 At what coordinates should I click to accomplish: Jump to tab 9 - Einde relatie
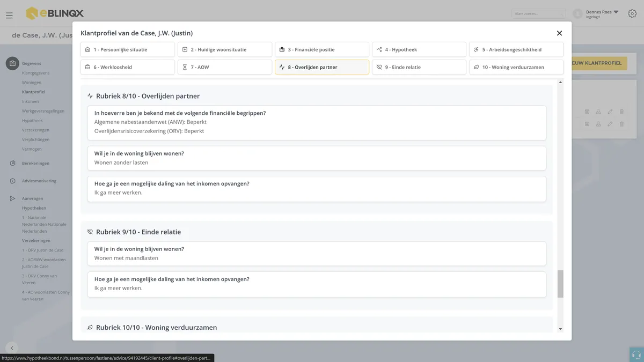click(x=419, y=67)
